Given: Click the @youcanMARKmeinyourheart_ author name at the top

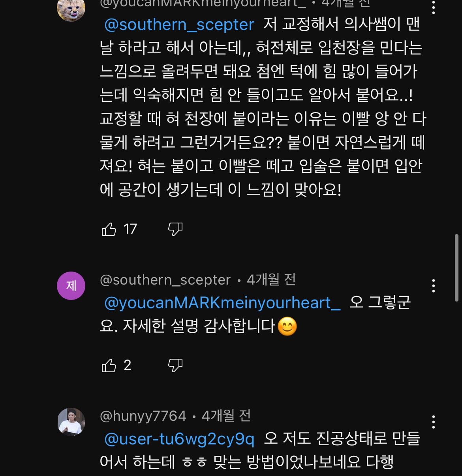Looking at the screenshot, I should coord(203,3).
